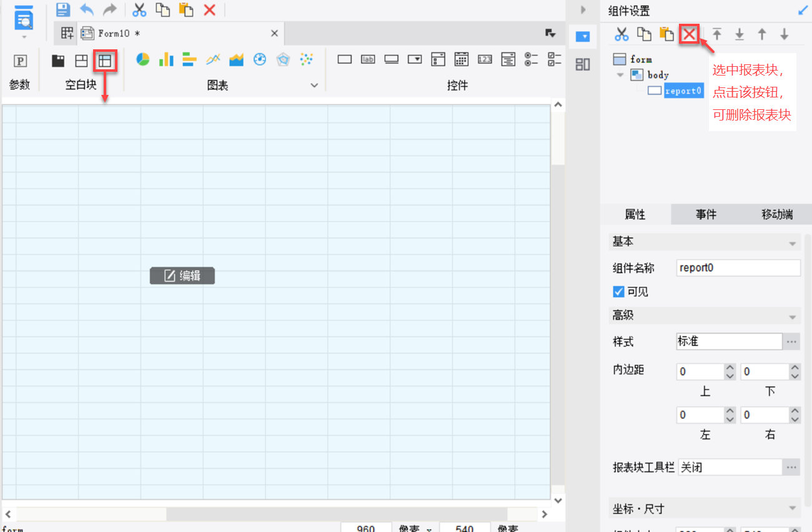Uncheck the 可见 checkbox
This screenshot has width=812, height=532.
[619, 292]
